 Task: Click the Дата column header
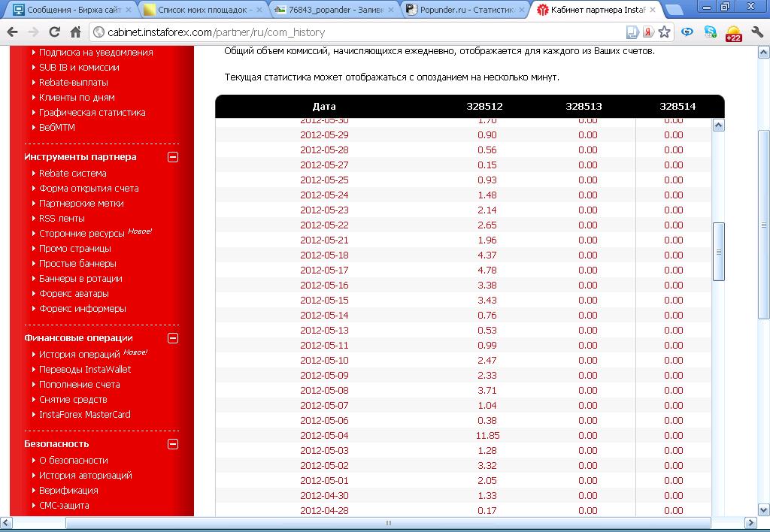(324, 107)
